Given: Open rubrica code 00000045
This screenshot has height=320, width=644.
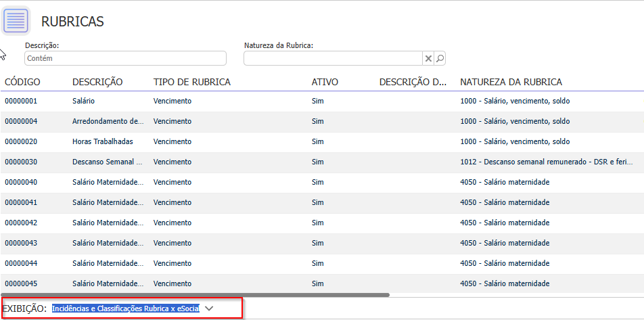Looking at the screenshot, I should pyautogui.click(x=21, y=283).
